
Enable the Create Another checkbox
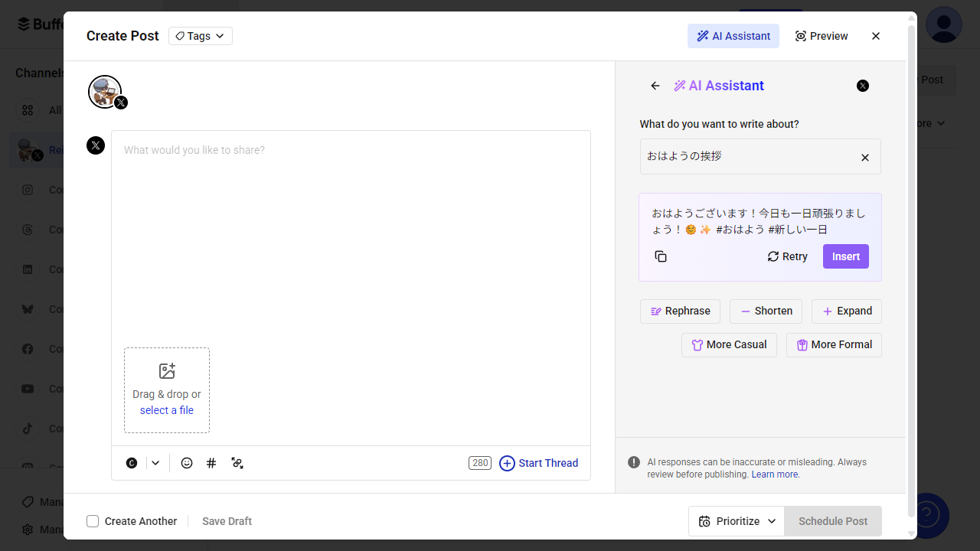coord(93,520)
